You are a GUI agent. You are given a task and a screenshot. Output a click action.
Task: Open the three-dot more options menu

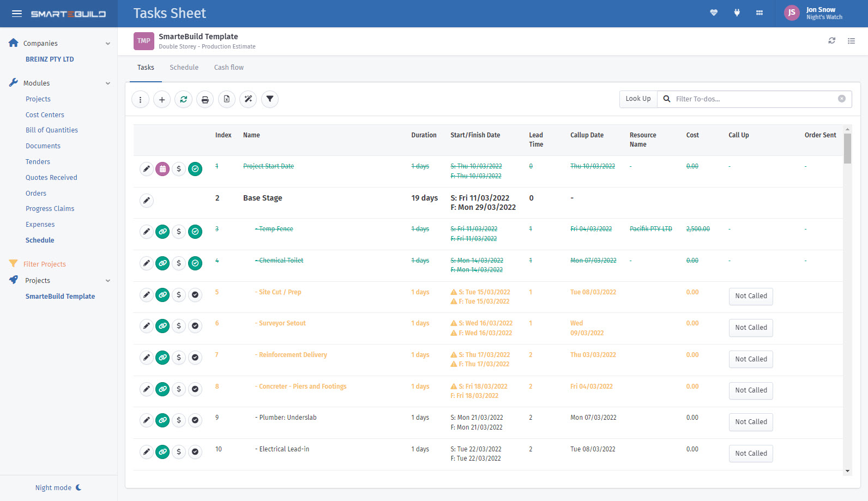point(140,99)
